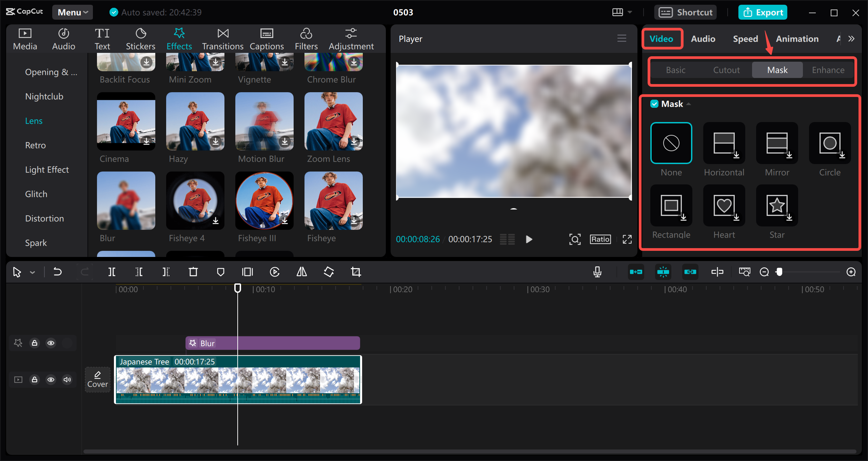The width and height of the screenshot is (868, 461).
Task: Select the Mirror mask shape
Action: (x=776, y=143)
